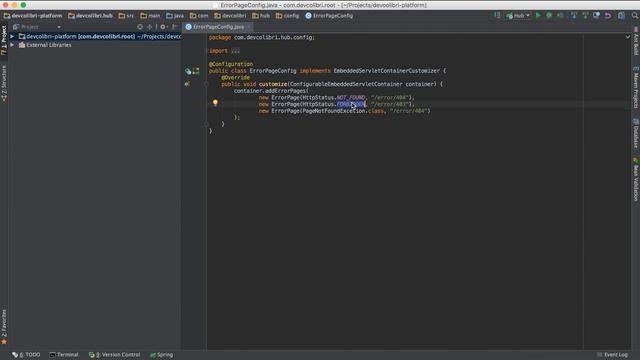Viewport: 640px width, 360px height.
Task: Toggle the Database side panel
Action: click(636, 133)
